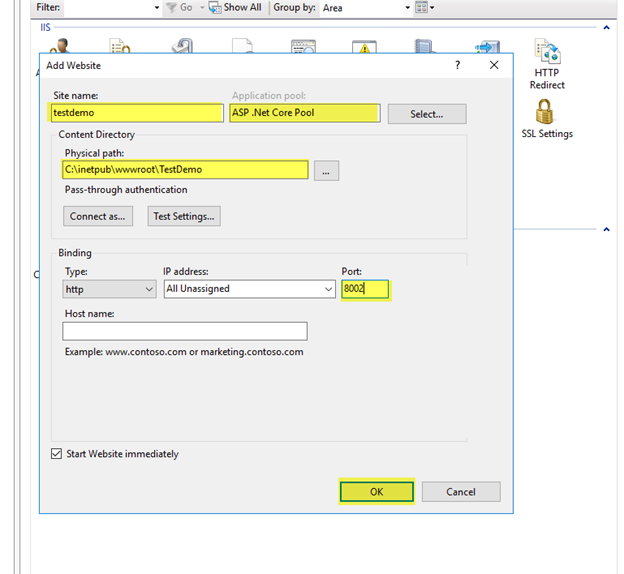Click the Test Settings... button
This screenshot has height=574, width=624.
point(184,216)
